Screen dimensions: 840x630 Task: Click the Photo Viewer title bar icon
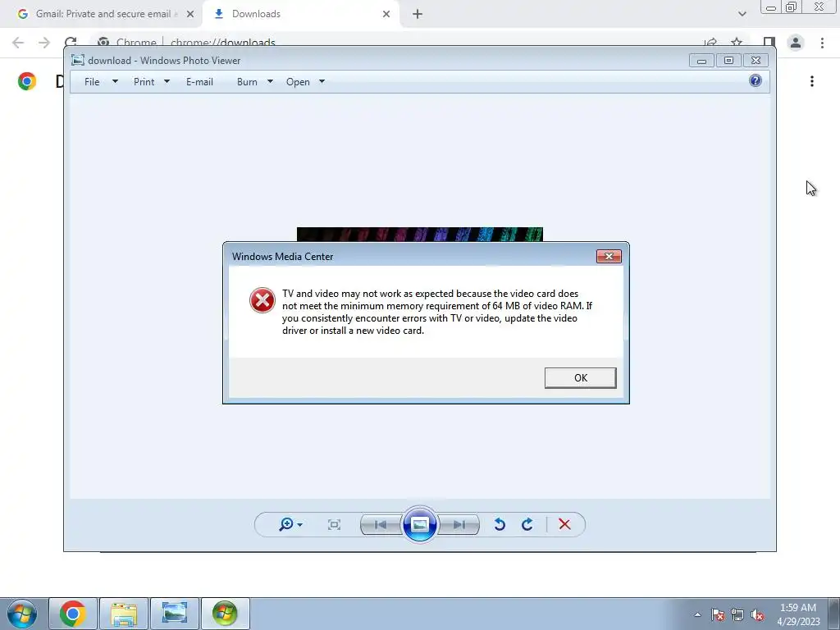(x=78, y=60)
